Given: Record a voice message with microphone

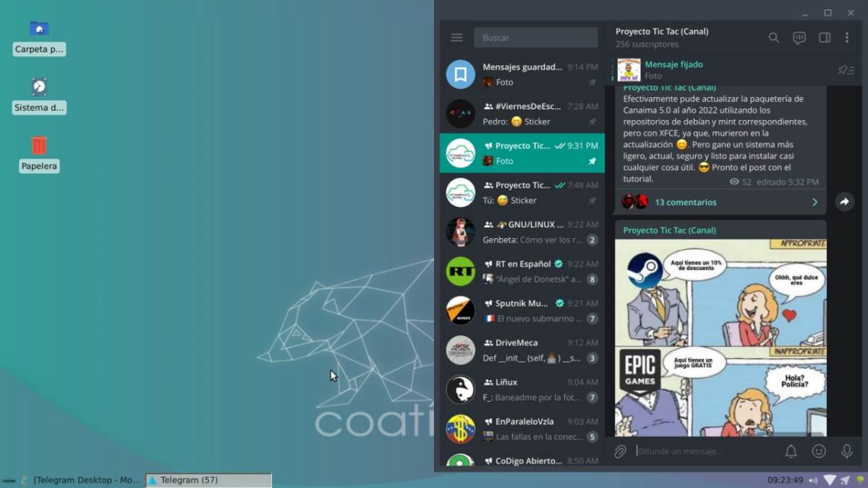Looking at the screenshot, I should click(x=846, y=451).
